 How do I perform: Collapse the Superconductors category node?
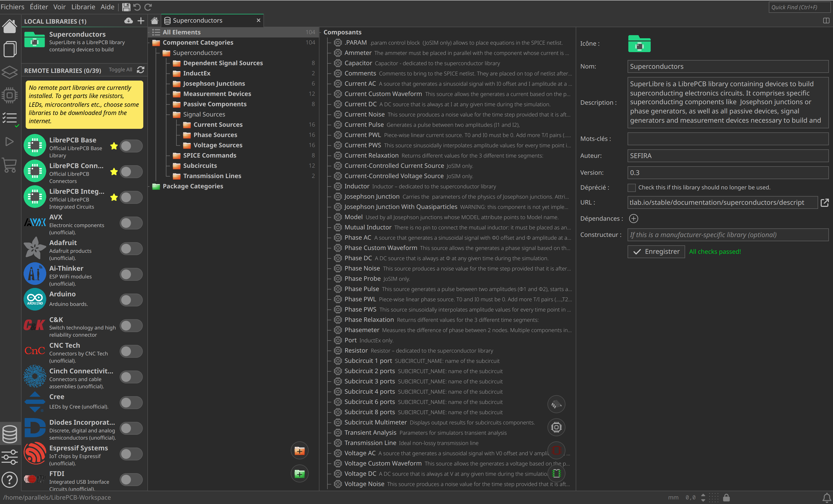coord(158,53)
